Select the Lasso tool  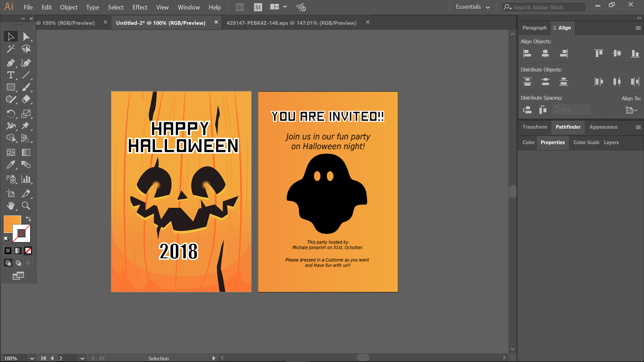pyautogui.click(x=26, y=49)
